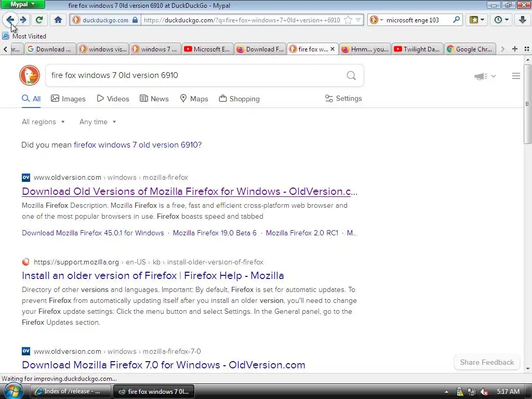
Task: Expand the dropdown next to megaphone
Action: click(494, 76)
